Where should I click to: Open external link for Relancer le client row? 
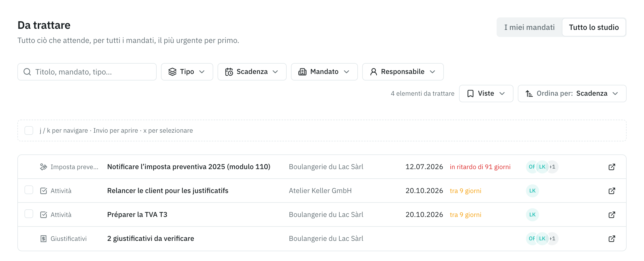point(612,191)
